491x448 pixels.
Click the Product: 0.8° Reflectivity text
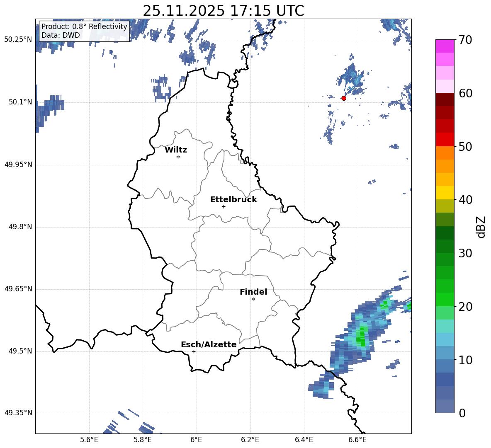tap(84, 26)
